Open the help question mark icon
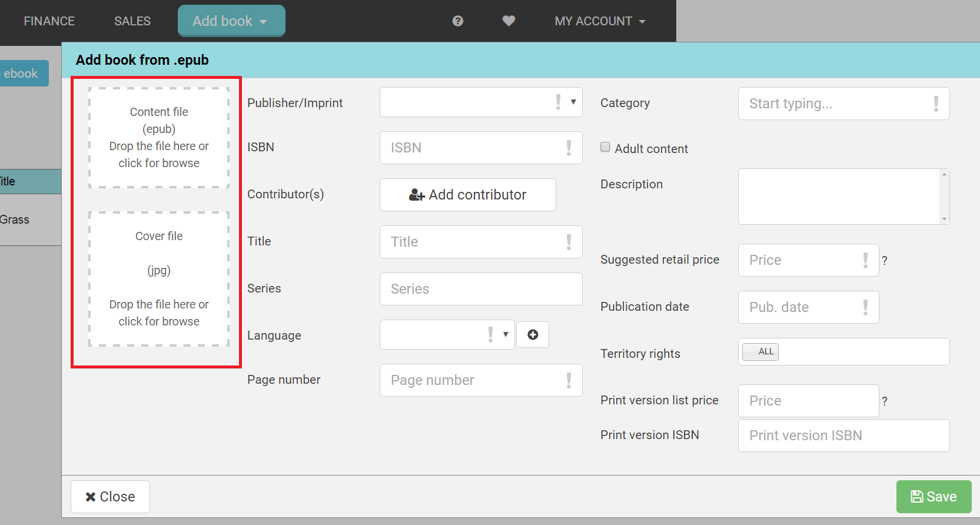This screenshot has width=980, height=525. pyautogui.click(x=458, y=21)
